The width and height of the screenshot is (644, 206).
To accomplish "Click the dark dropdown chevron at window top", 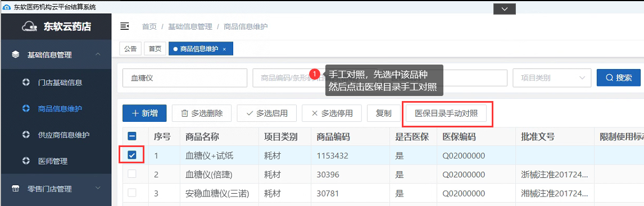I will coord(505,8).
